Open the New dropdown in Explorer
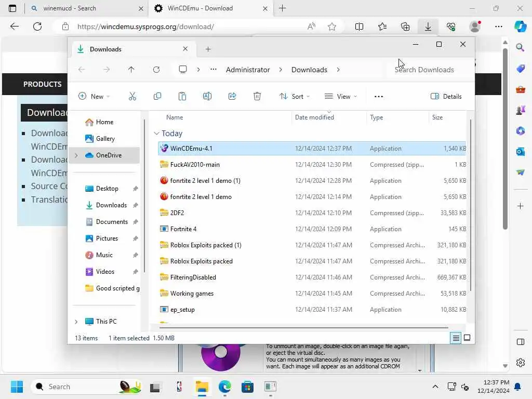Image resolution: width=532 pixels, height=399 pixels. pyautogui.click(x=95, y=96)
